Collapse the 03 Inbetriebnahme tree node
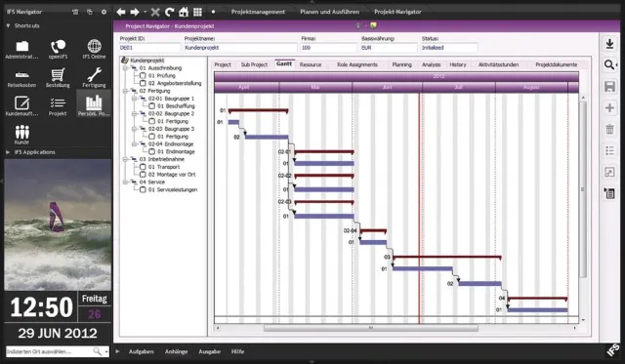The width and height of the screenshot is (625, 364). pos(125,159)
